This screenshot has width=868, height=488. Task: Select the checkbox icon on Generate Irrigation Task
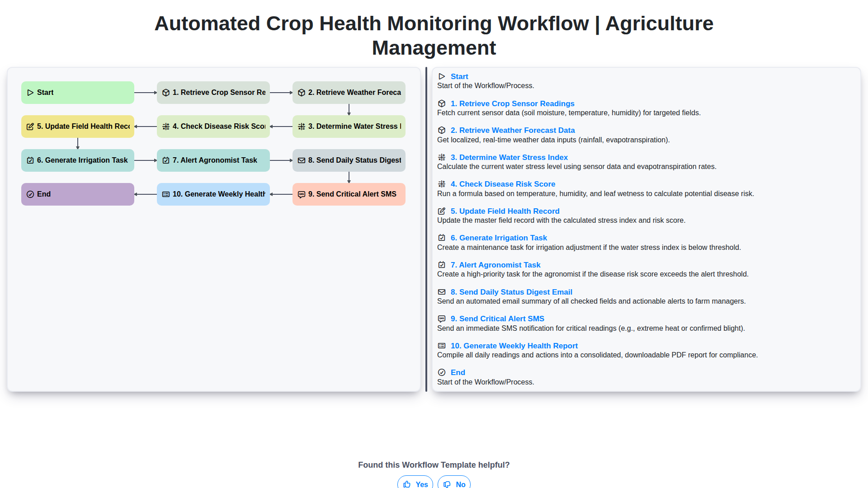click(x=30, y=160)
